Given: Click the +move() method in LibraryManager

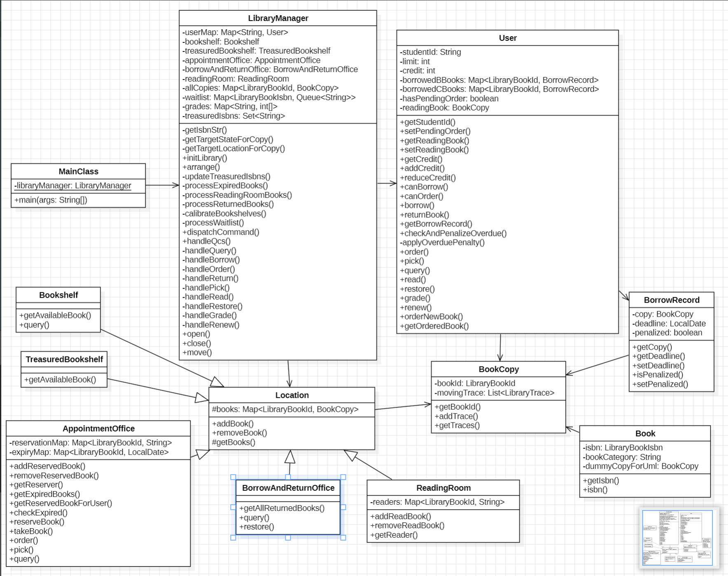Looking at the screenshot, I should tap(197, 352).
